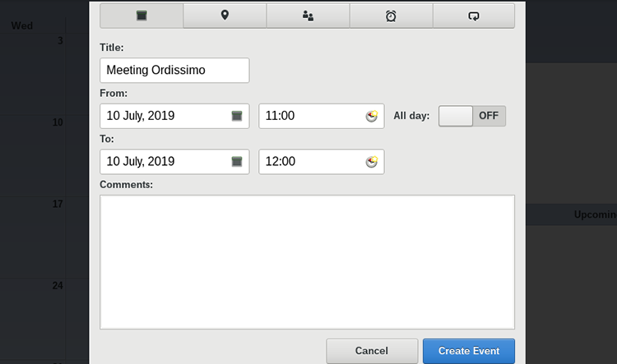Click the From date field 10 July
Viewport: 617px width, 364px height.
pos(174,116)
